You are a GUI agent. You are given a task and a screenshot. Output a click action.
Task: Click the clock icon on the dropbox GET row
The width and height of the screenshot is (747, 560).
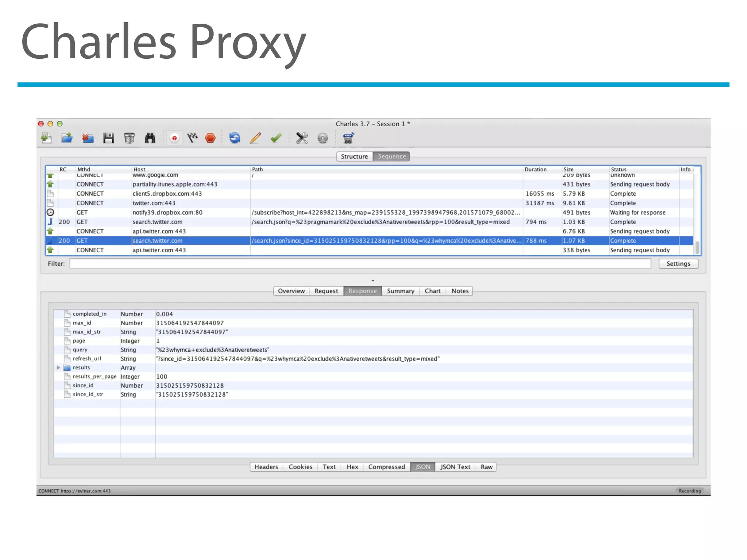(50, 212)
